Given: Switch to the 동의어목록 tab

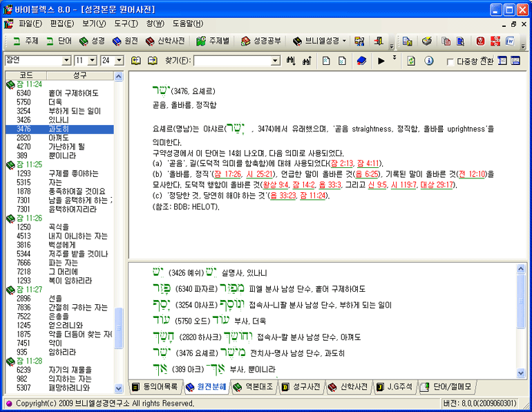Looking at the screenshot, I should point(155,386).
